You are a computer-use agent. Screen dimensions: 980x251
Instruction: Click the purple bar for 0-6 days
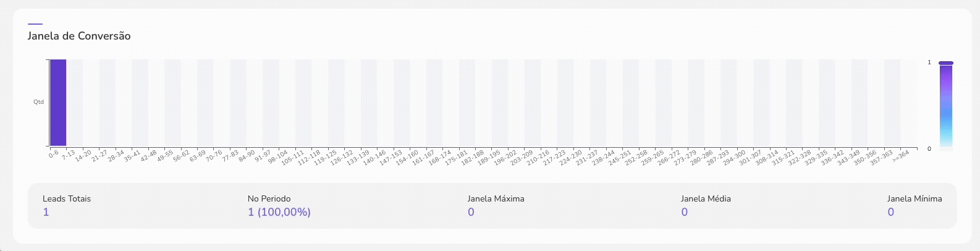pos(58,103)
